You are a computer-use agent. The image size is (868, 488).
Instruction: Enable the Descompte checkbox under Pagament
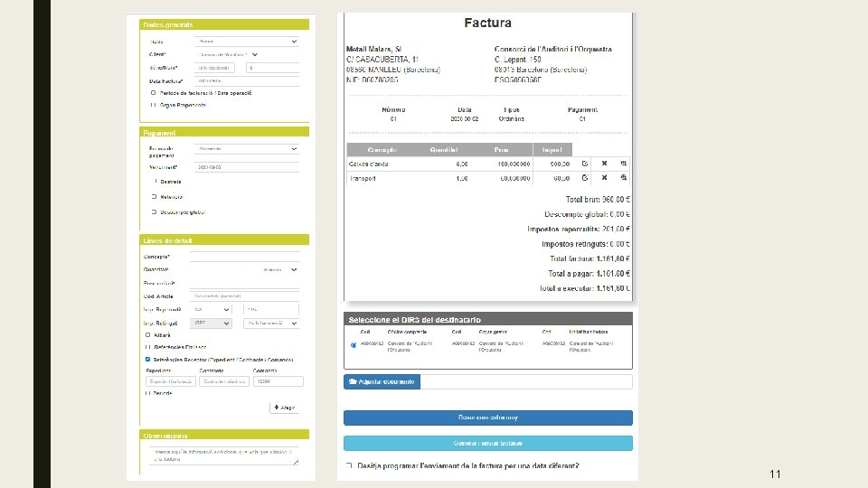coord(155,182)
